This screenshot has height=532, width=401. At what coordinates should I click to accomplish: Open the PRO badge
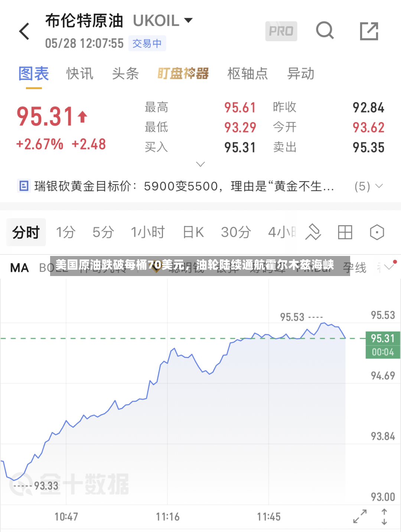click(281, 31)
